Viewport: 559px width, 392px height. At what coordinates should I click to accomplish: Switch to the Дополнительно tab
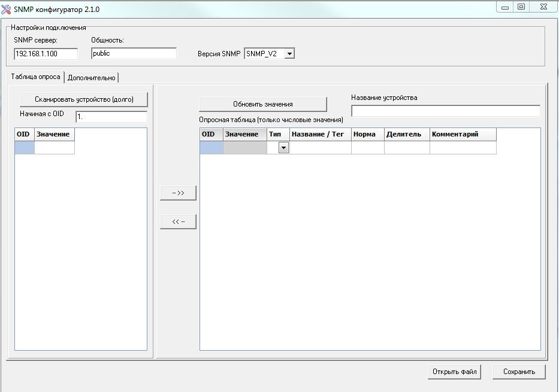coord(91,78)
